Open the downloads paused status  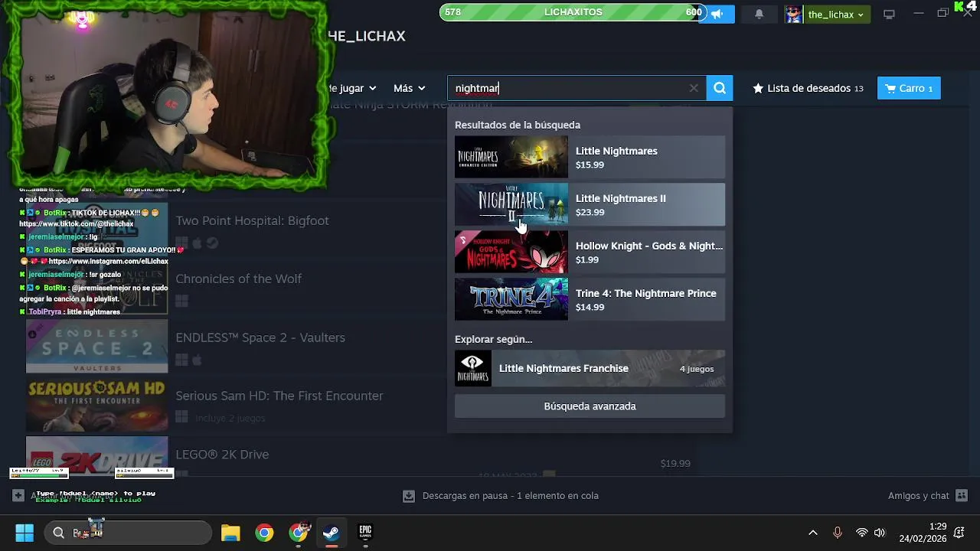[x=510, y=496]
